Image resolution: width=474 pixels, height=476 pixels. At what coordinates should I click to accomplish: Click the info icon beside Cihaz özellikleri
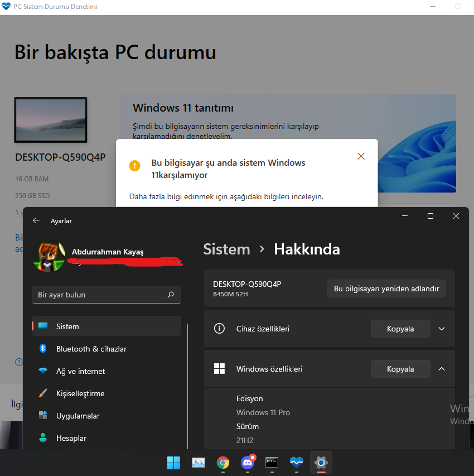219,329
